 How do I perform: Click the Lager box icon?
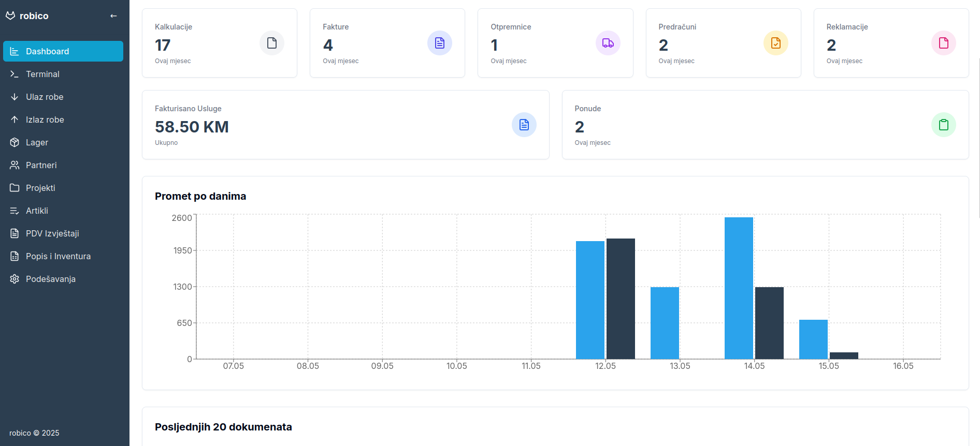[x=15, y=142]
